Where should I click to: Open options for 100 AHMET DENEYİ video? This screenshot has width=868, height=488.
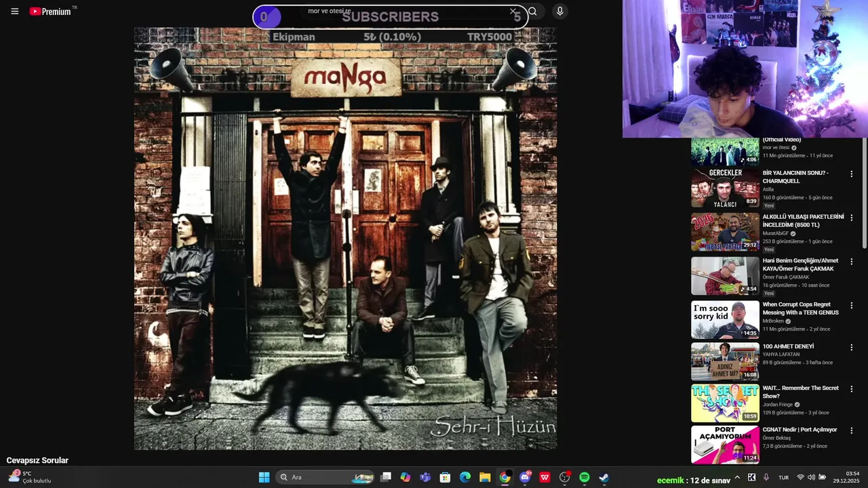[x=852, y=348]
